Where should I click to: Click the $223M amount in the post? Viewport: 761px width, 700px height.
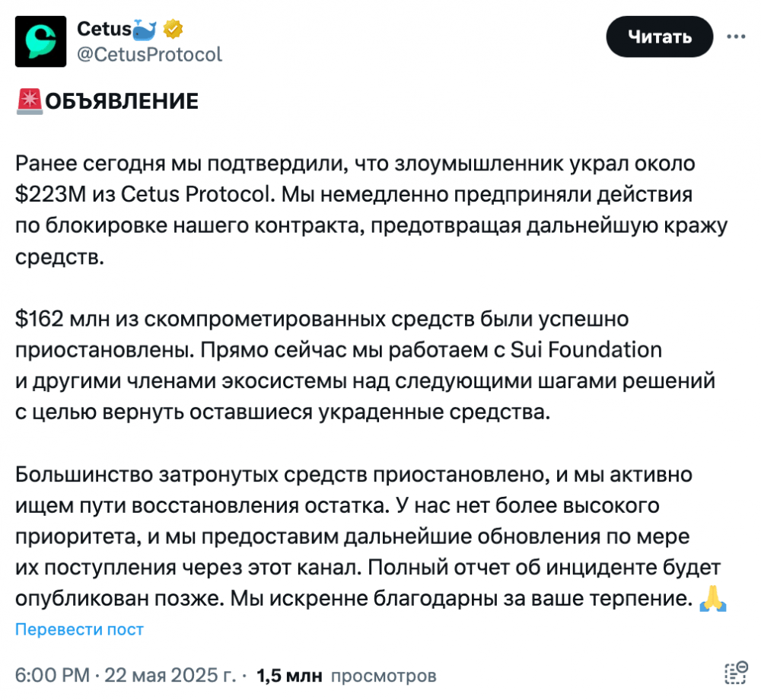click(x=50, y=195)
